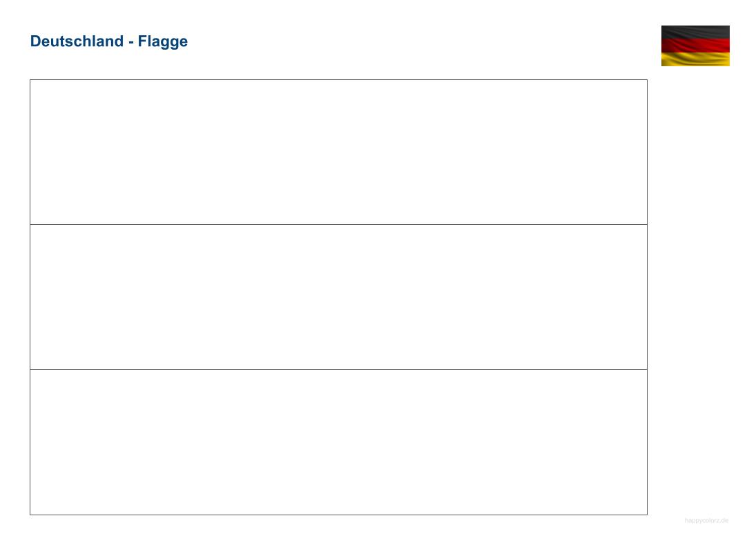
Task: Pick the black stripe in the flag thumbnail
Action: (x=695, y=32)
